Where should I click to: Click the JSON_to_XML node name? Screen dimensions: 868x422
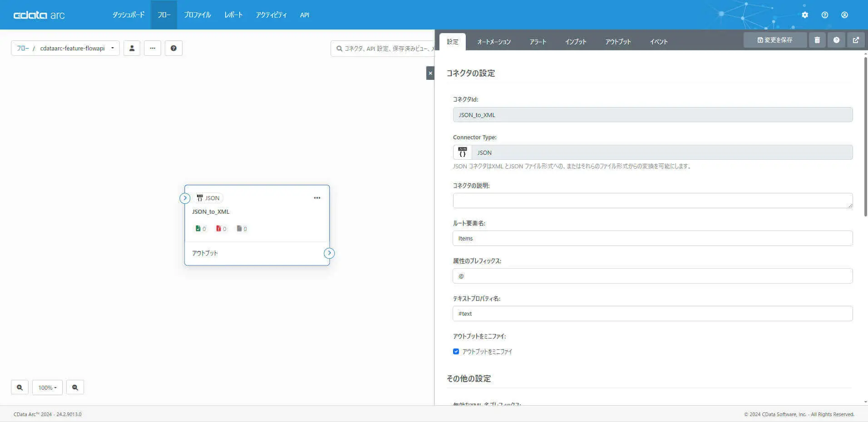point(211,212)
